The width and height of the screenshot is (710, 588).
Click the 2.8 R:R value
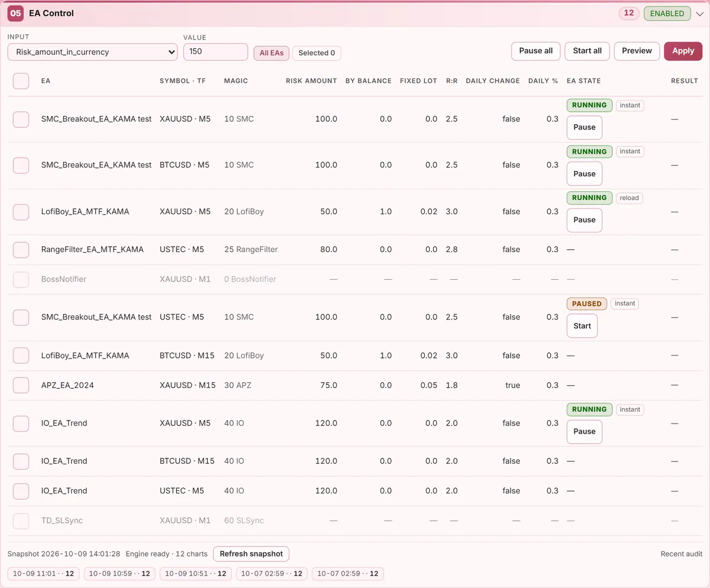point(451,250)
